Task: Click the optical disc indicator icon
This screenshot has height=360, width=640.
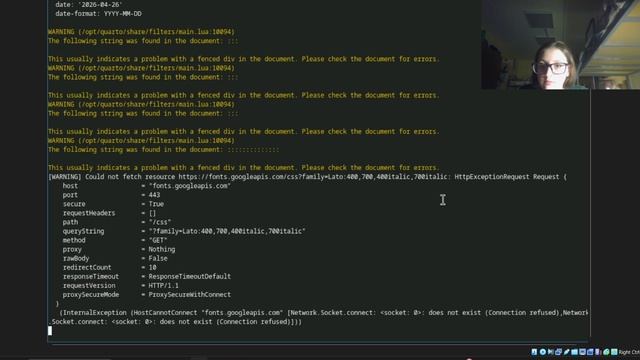Action: pyautogui.click(x=543, y=352)
